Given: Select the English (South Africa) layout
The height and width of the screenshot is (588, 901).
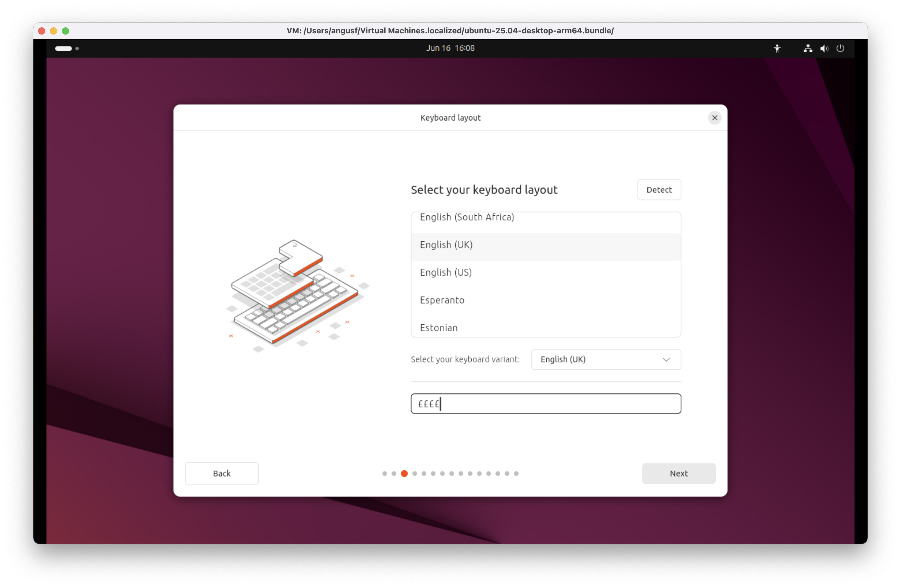Looking at the screenshot, I should [467, 217].
